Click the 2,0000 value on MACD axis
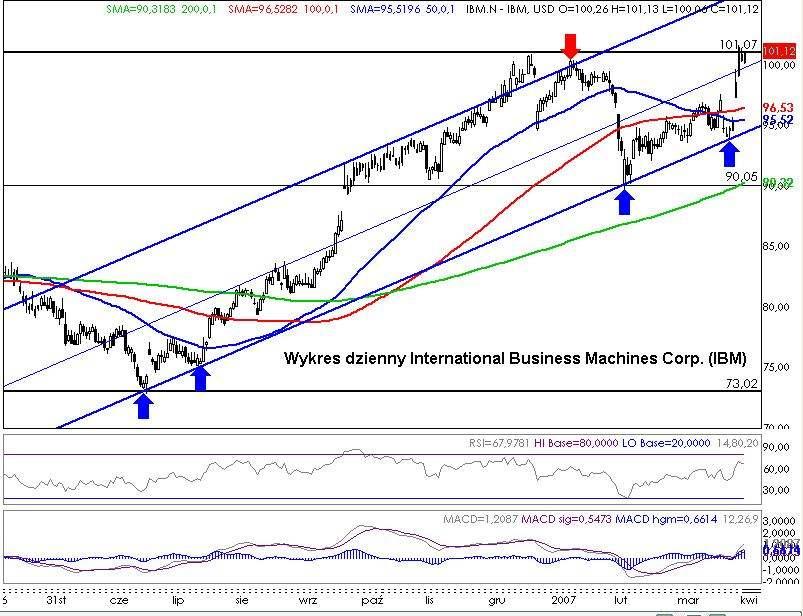 tap(780, 534)
